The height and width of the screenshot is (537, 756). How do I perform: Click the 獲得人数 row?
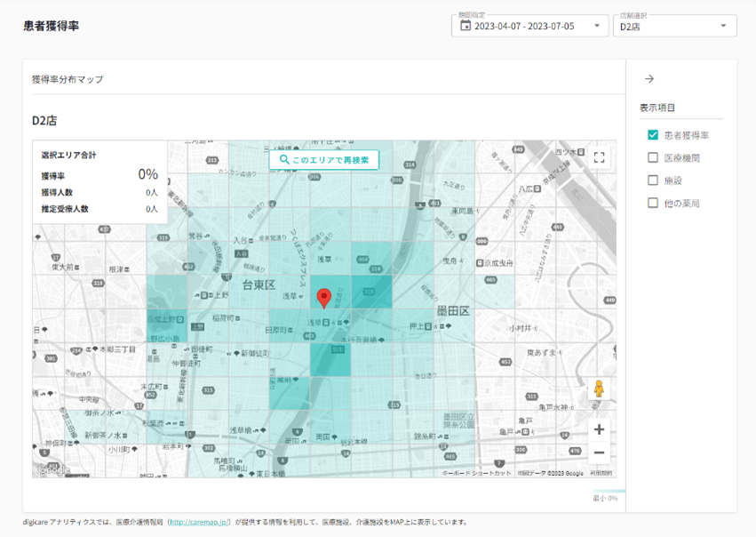click(x=99, y=193)
